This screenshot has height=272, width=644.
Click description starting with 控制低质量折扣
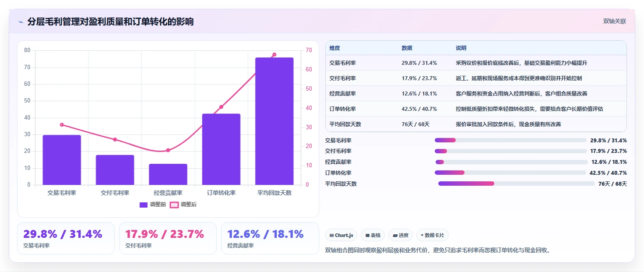coord(529,109)
